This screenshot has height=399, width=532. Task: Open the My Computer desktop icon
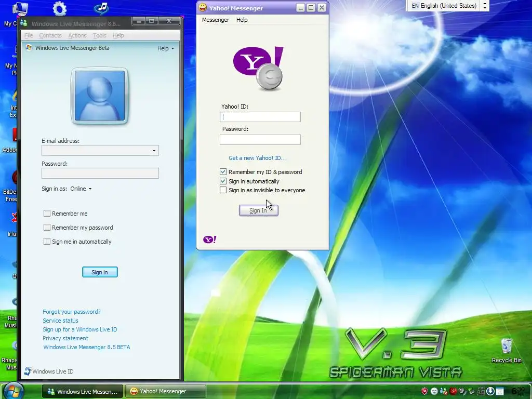coord(20,9)
